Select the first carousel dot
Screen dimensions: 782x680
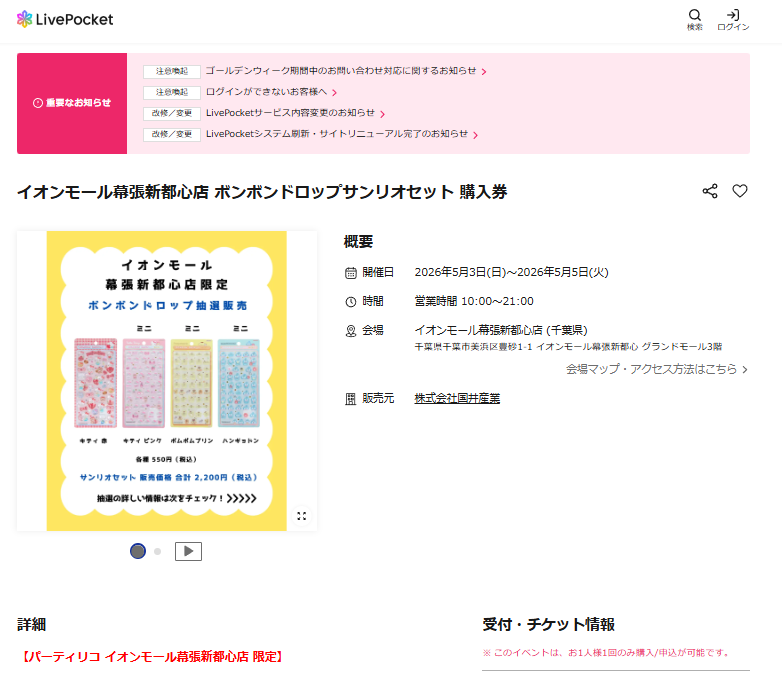pyautogui.click(x=138, y=551)
